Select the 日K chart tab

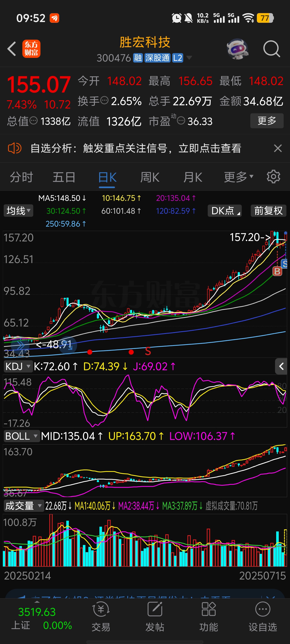coord(107,178)
